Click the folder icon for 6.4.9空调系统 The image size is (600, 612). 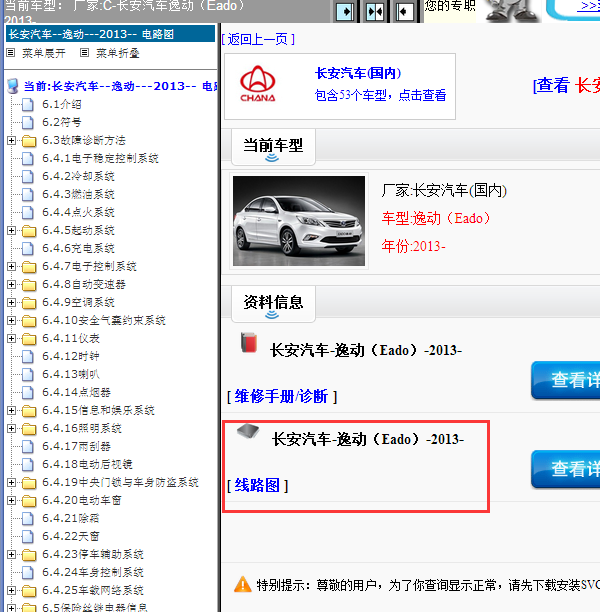click(29, 302)
